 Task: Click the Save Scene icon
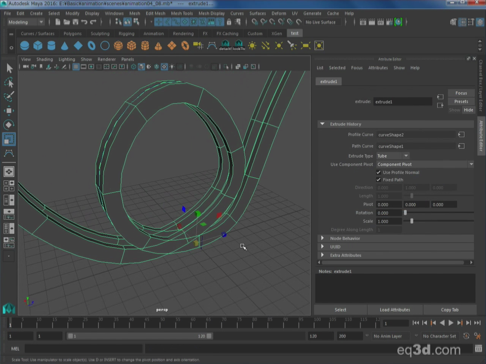pos(75,22)
